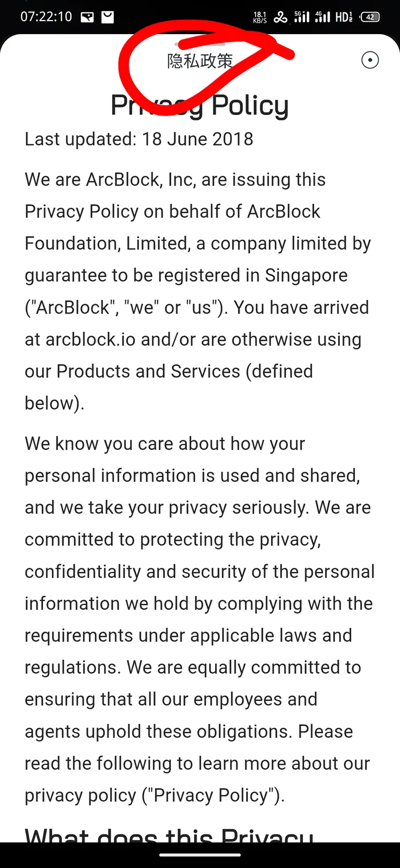Screen dimensions: 400x868
Task: Tap the envelope mail notification icon
Action: pos(108,17)
